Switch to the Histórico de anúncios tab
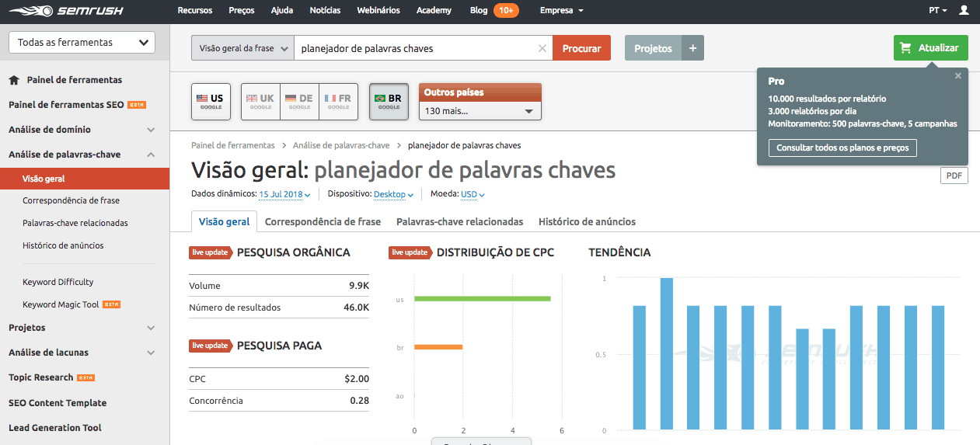Screen dimensions: 980x445 [x=587, y=221]
